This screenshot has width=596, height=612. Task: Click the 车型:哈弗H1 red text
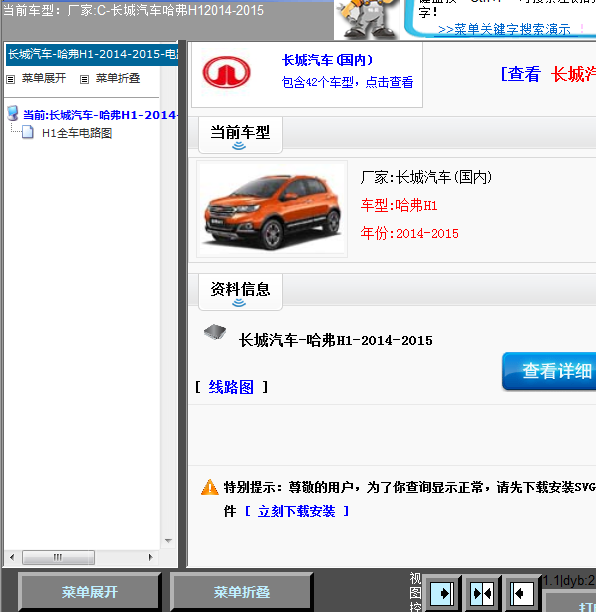point(399,205)
